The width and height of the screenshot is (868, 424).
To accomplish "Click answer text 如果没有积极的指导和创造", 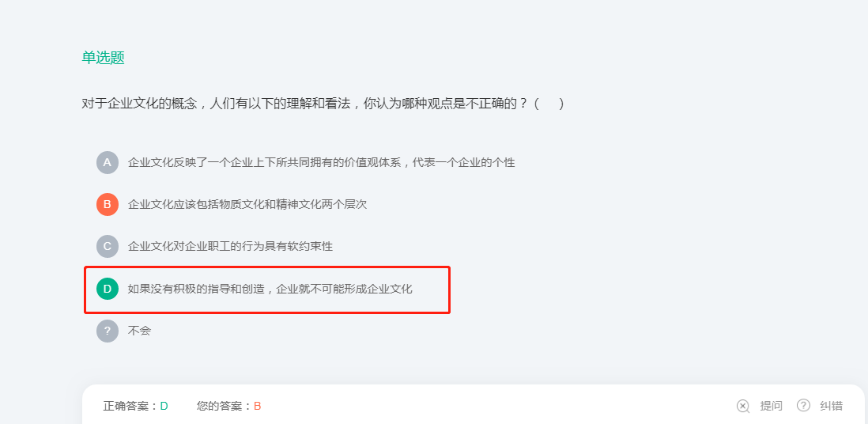I will (197, 289).
